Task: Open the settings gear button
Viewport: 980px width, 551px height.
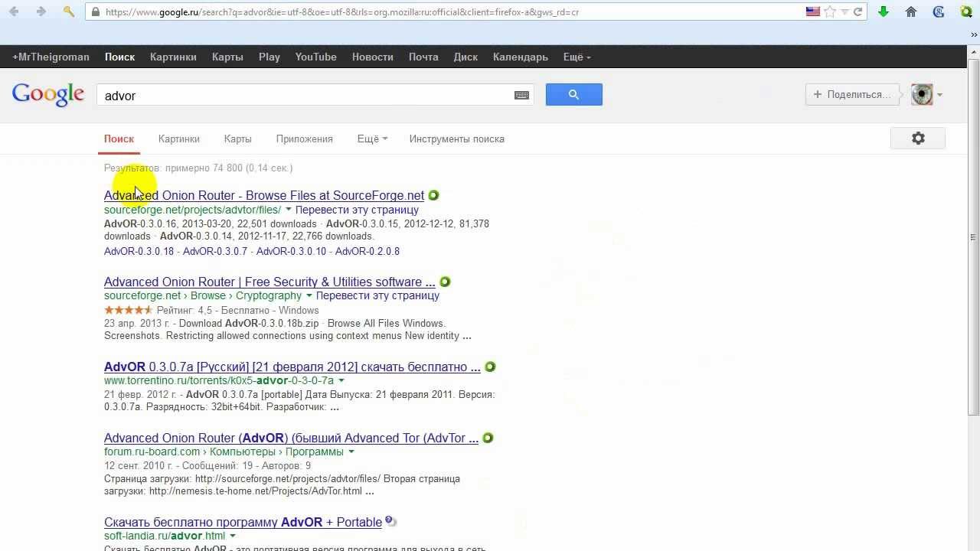Action: [918, 139]
